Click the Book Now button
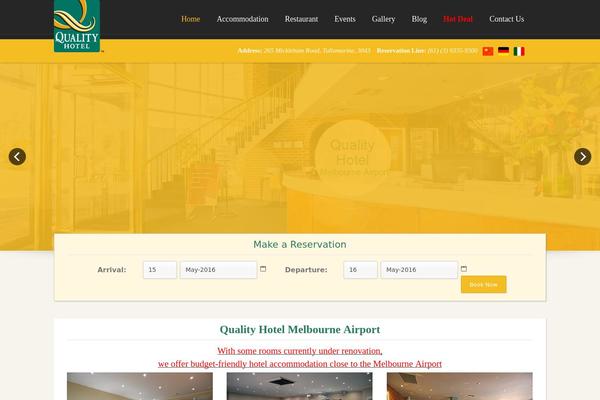 (x=484, y=284)
